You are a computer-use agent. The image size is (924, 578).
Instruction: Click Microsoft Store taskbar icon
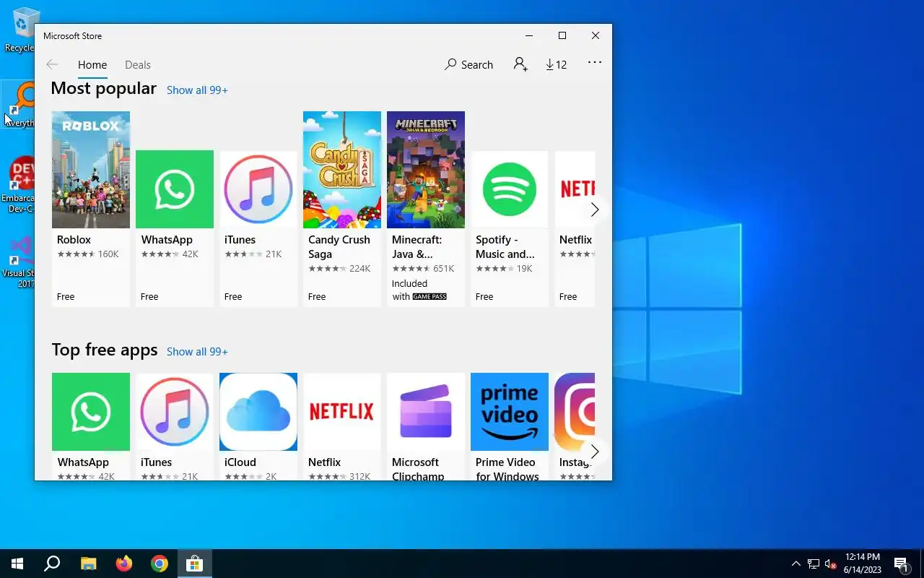tap(195, 564)
